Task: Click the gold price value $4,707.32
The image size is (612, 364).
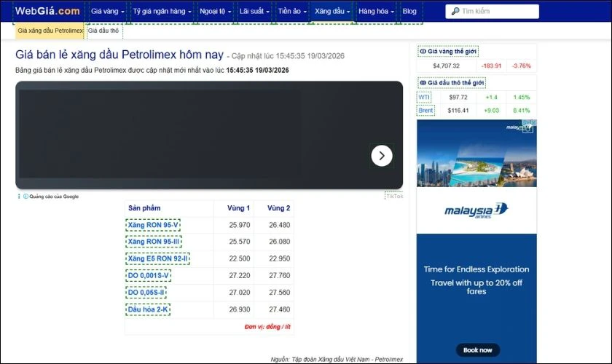Action: click(446, 66)
